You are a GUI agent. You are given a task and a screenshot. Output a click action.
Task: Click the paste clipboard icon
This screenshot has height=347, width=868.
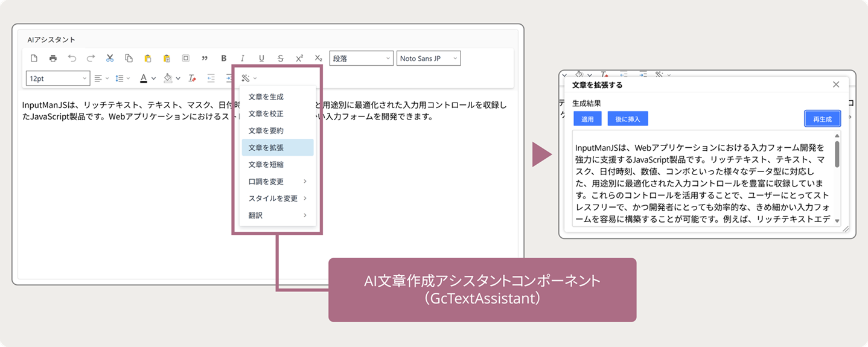[x=148, y=59]
